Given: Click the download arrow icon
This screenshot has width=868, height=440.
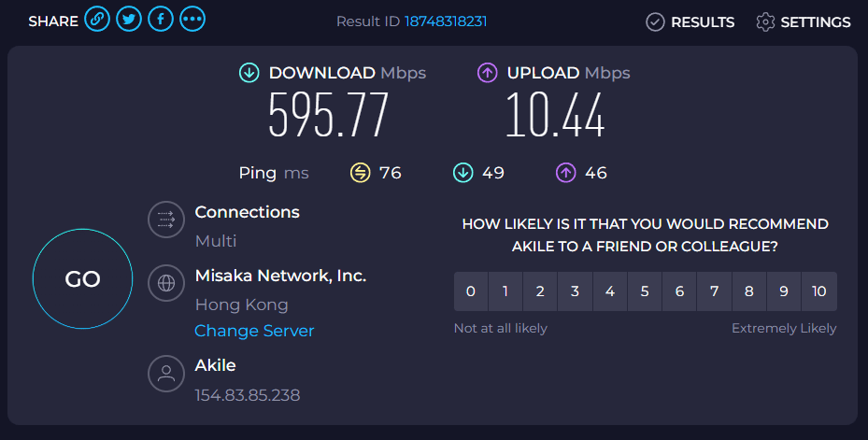Looking at the screenshot, I should (249, 73).
